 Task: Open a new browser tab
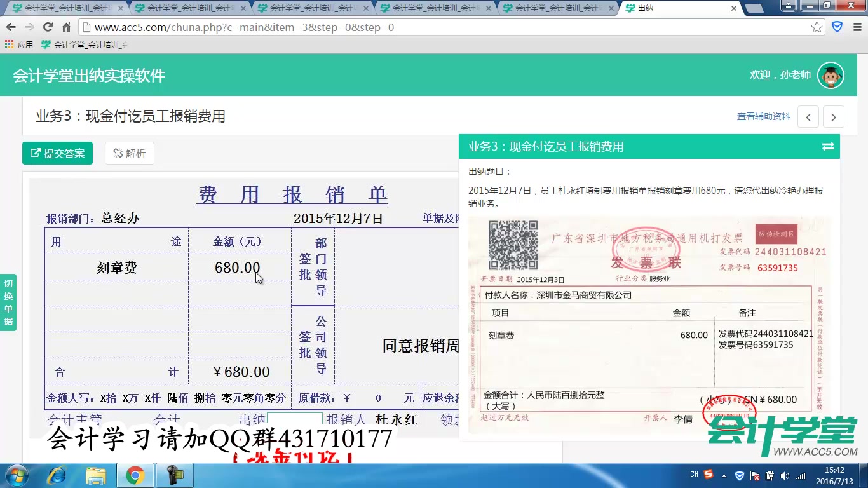tap(754, 8)
